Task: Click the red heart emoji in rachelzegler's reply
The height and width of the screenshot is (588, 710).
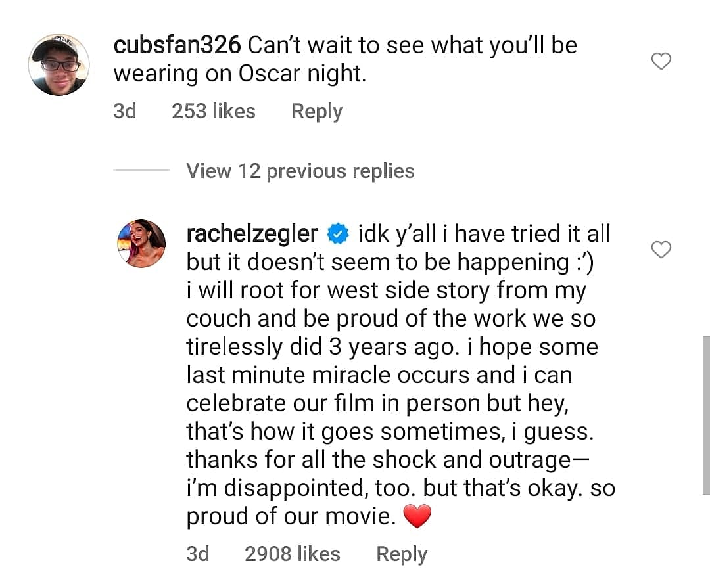Action: tap(416, 518)
